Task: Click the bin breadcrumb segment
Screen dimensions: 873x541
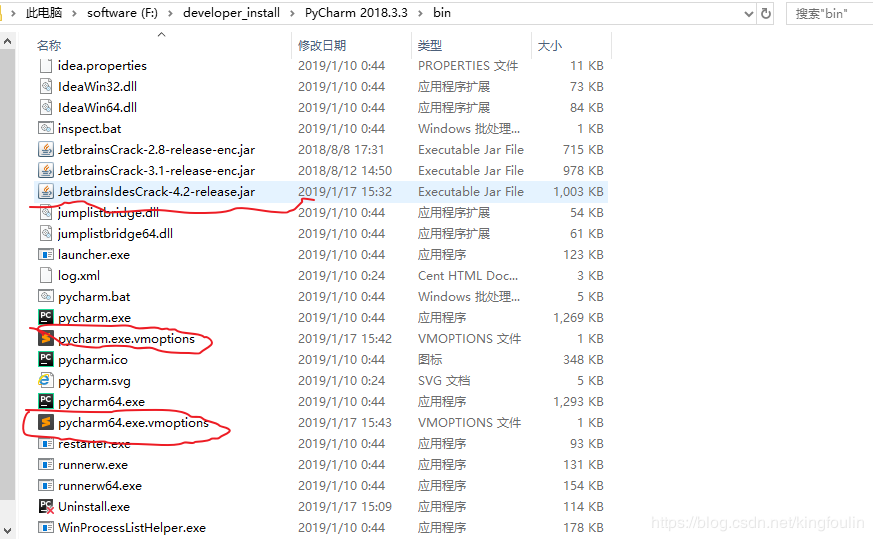Action: (x=442, y=13)
